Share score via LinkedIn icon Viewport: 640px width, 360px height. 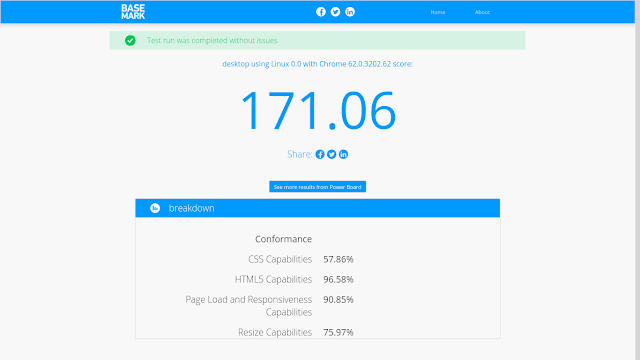coord(343,154)
